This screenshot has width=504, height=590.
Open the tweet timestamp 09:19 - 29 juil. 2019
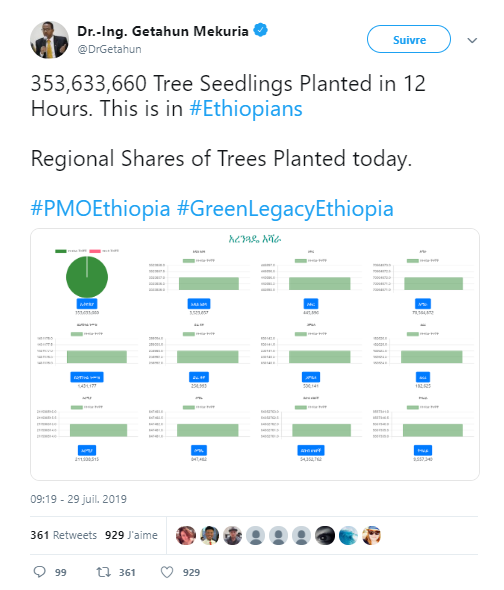(78, 499)
